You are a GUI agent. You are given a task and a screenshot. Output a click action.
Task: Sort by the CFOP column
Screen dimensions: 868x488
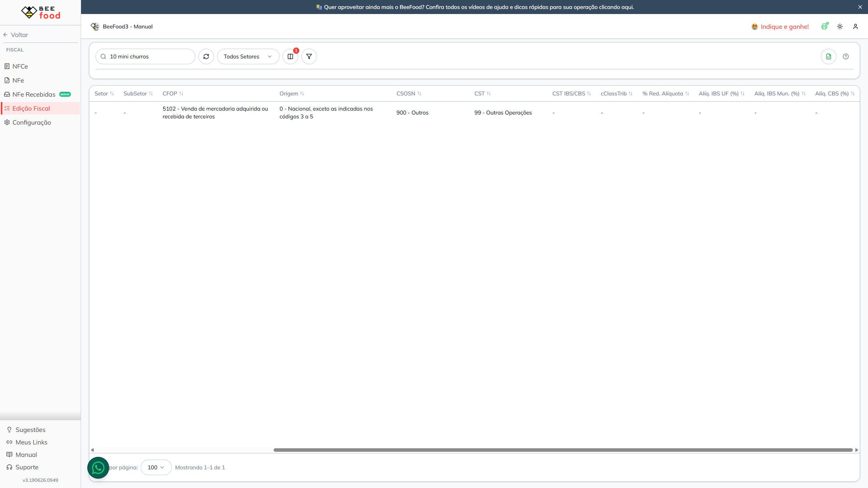point(173,93)
